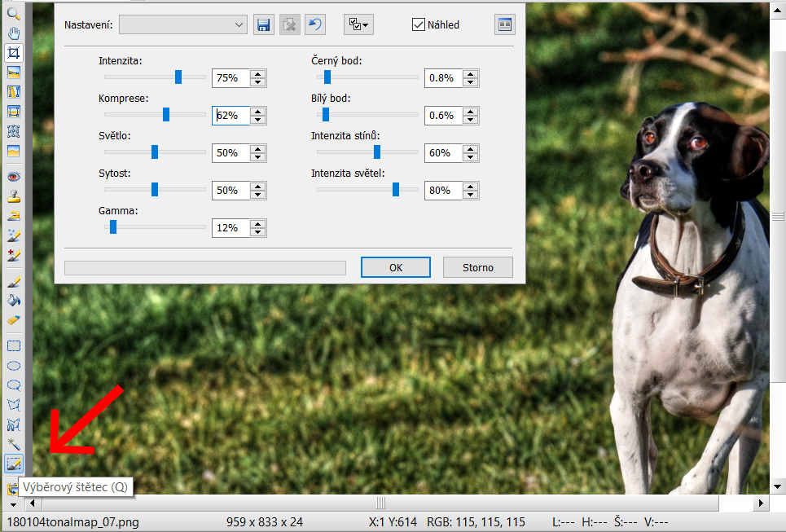Reset values with the undo arrow icon

[x=315, y=24]
